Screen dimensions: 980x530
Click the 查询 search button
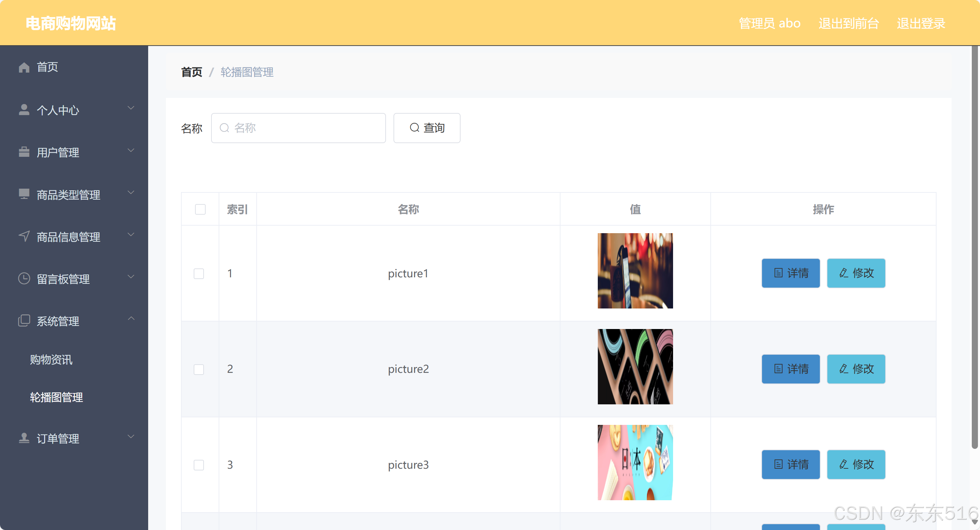(x=426, y=128)
